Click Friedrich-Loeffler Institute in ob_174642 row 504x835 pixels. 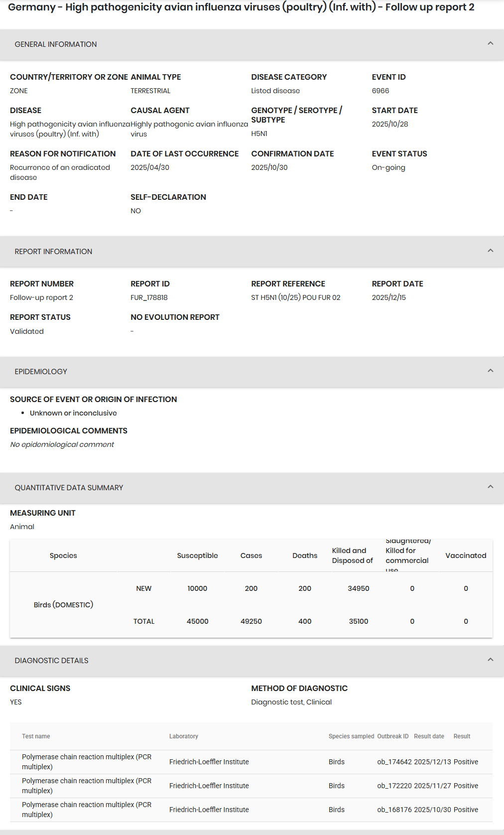(209, 762)
